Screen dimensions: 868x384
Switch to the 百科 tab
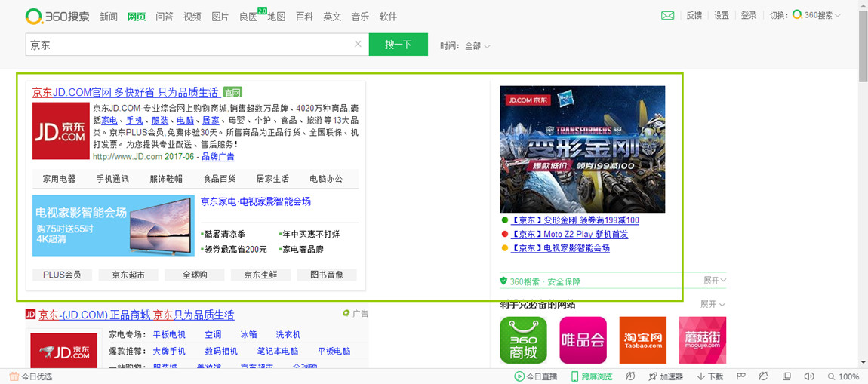pyautogui.click(x=304, y=17)
